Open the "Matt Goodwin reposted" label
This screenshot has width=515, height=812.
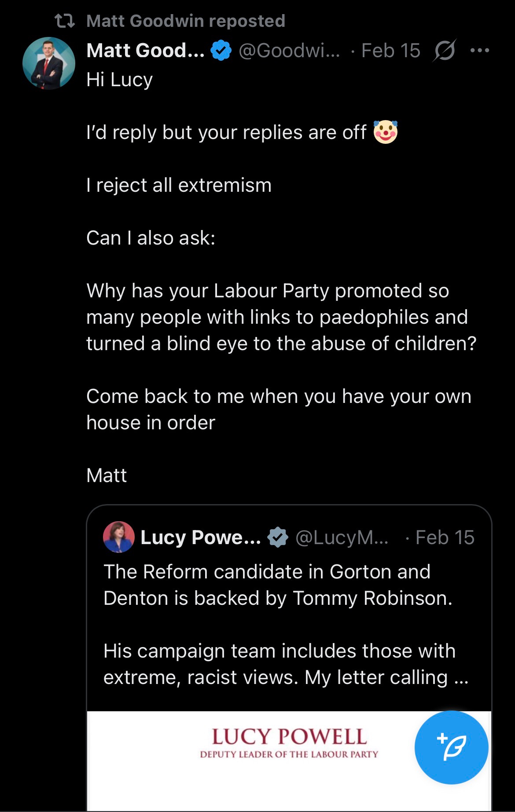(x=186, y=21)
